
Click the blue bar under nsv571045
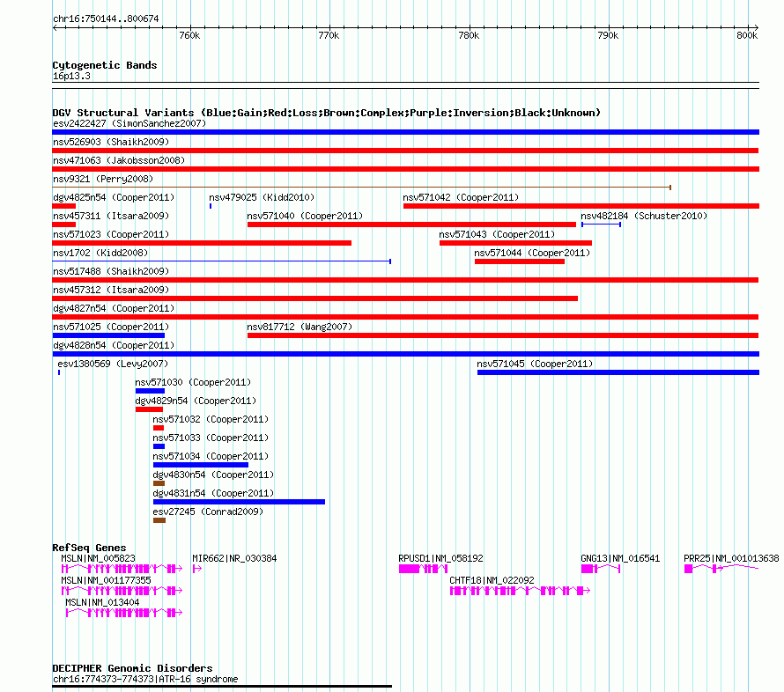618,372
